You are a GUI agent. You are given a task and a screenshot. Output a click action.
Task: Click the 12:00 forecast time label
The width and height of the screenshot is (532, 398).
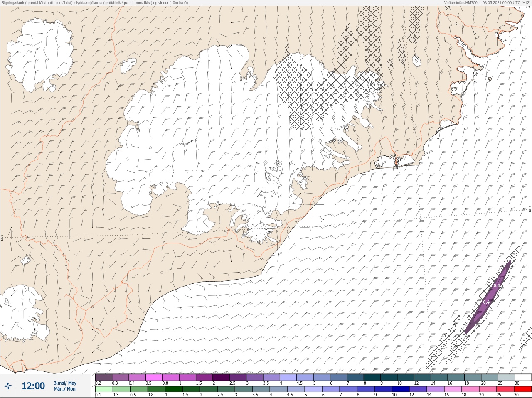(33, 386)
